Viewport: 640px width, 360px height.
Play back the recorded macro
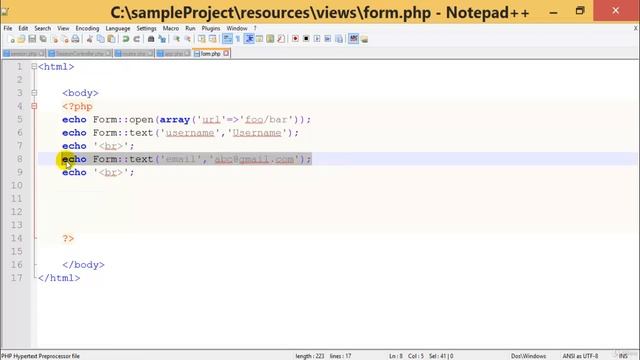(x=317, y=39)
